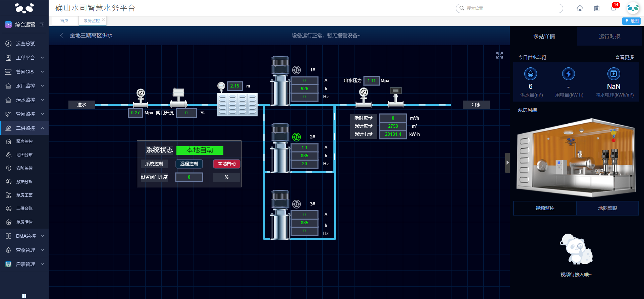Open the 首页 tab
This screenshot has height=299, width=644.
64,21
